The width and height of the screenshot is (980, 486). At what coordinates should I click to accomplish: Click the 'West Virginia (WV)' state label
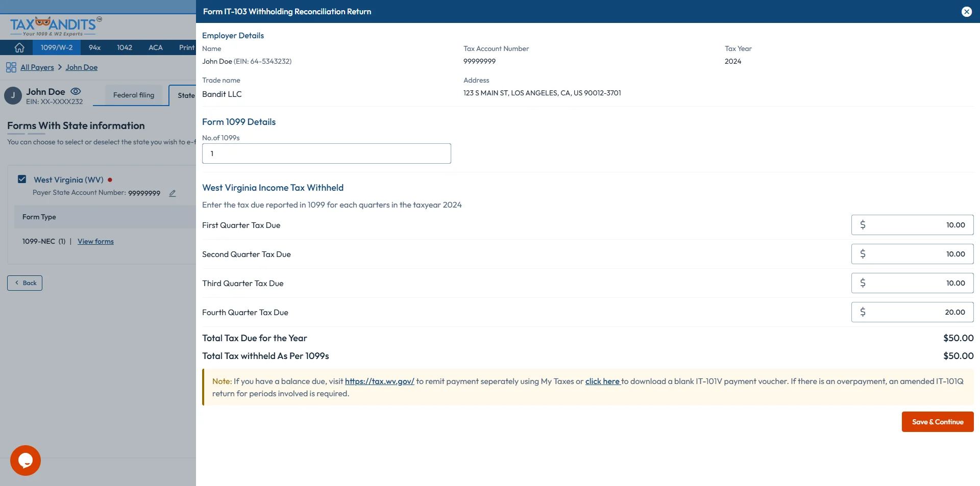68,180
